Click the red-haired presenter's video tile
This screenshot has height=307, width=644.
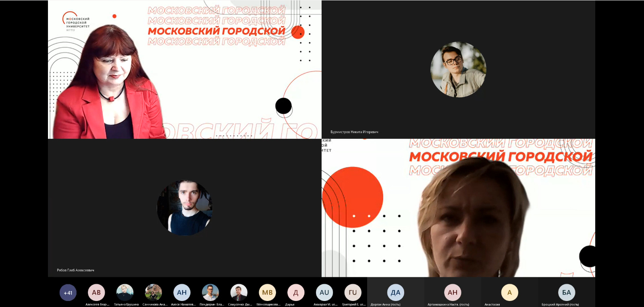(185, 70)
